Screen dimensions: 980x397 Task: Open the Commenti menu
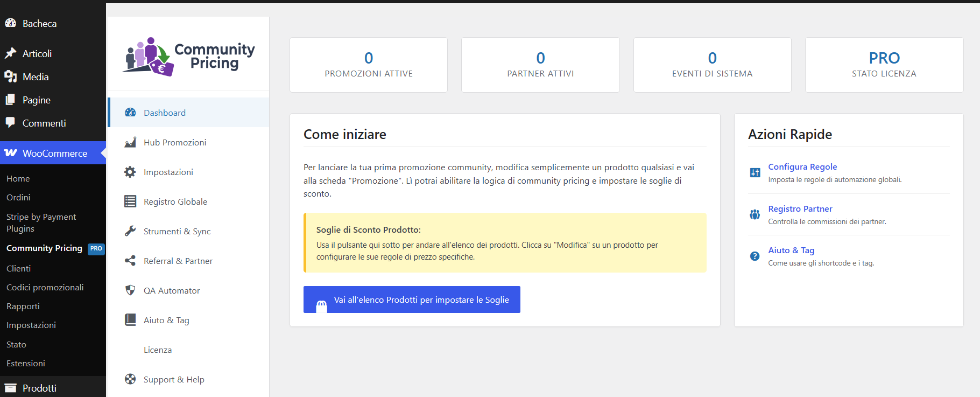[x=53, y=123]
